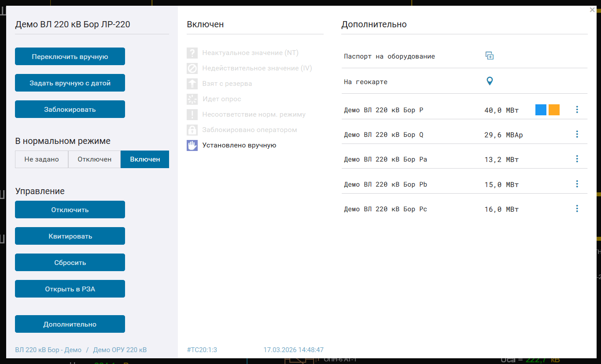601x364 pixels.
Task: Open 'Демо ОРУ 220 кВ' breadcrumb link
Action: (120, 350)
